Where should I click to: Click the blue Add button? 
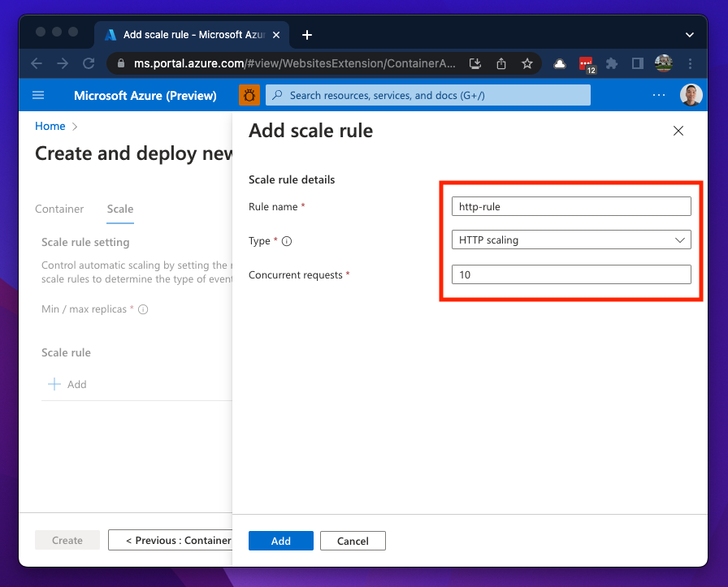[x=281, y=541]
